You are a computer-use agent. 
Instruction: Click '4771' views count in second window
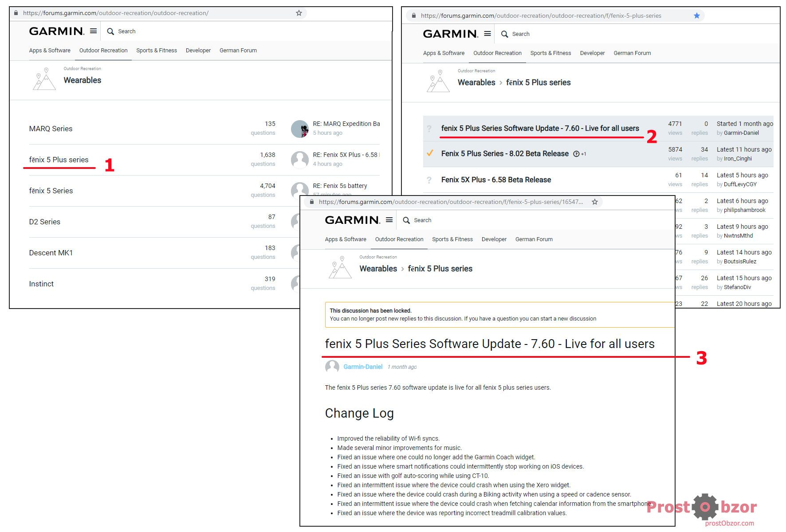tap(675, 124)
